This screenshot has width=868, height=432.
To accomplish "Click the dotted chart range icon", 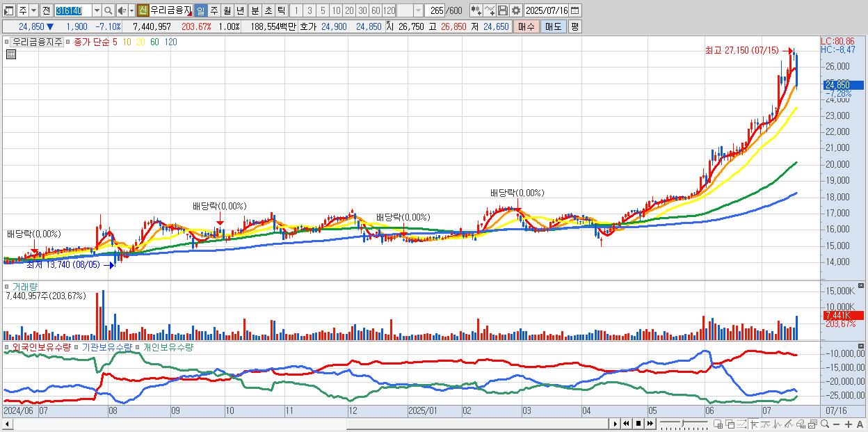I will pyautogui.click(x=741, y=424).
